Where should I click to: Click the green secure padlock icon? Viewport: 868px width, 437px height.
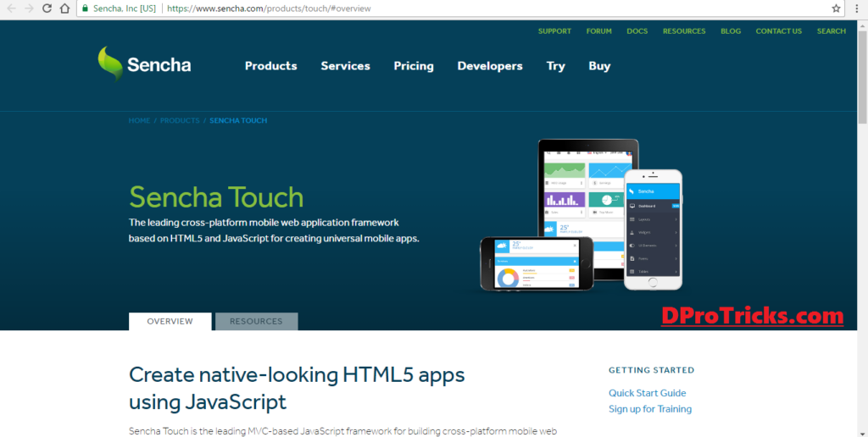click(x=86, y=8)
